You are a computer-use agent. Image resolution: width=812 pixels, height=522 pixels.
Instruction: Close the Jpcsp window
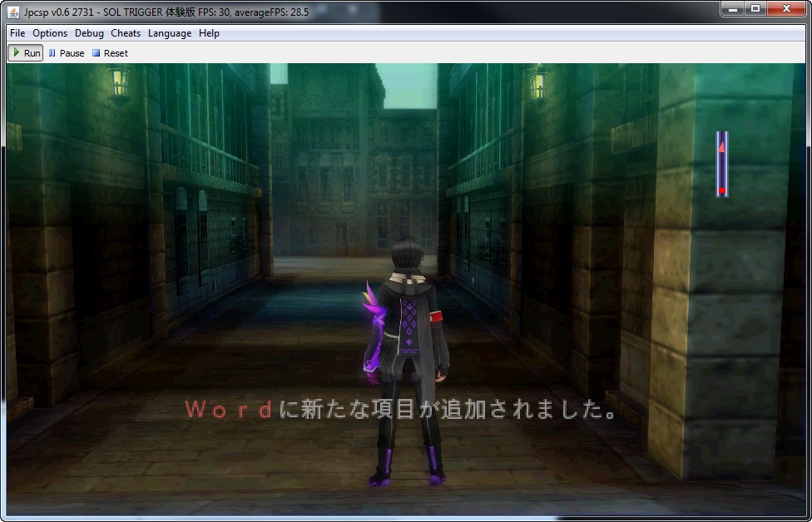click(x=786, y=9)
